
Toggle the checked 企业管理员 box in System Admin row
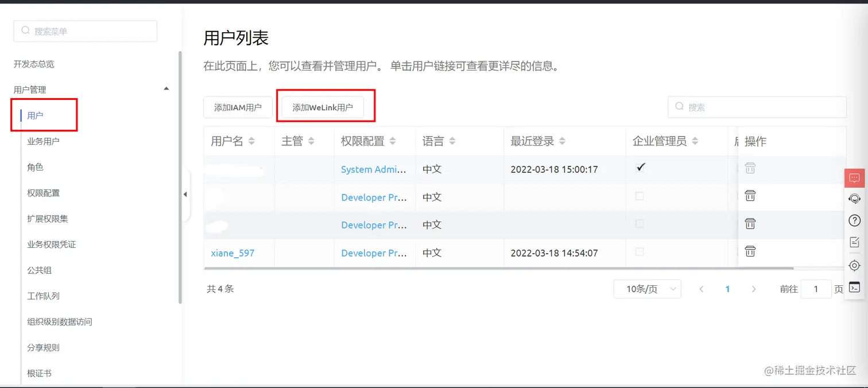640,168
